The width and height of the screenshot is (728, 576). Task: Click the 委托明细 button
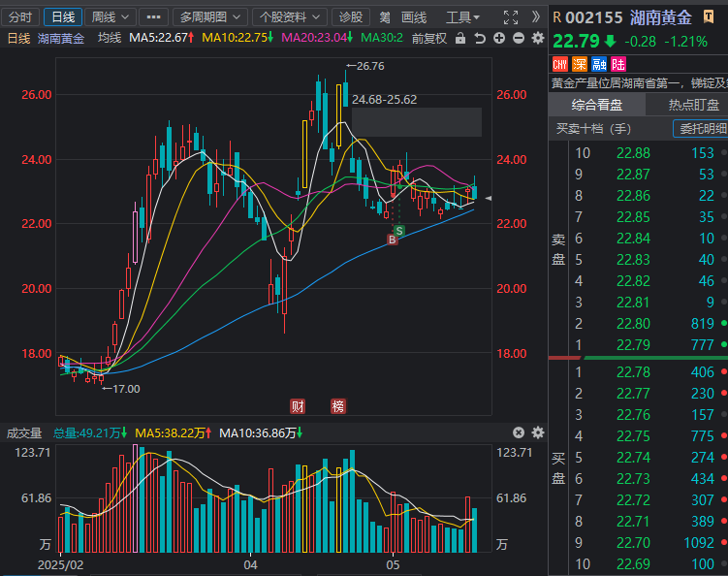tap(701, 128)
